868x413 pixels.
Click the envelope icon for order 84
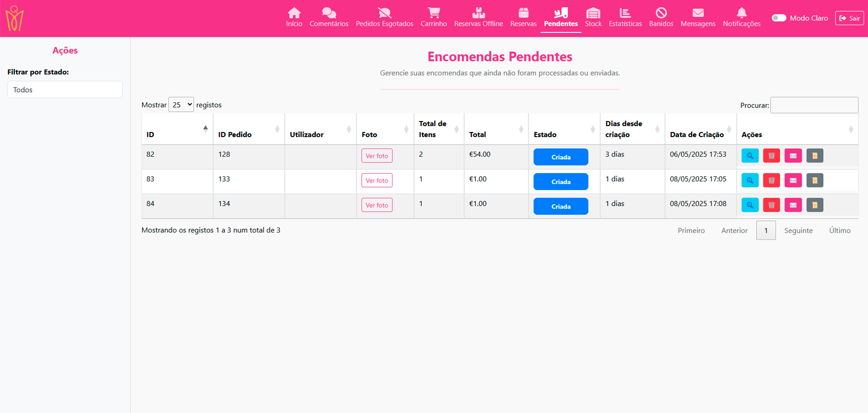793,205
